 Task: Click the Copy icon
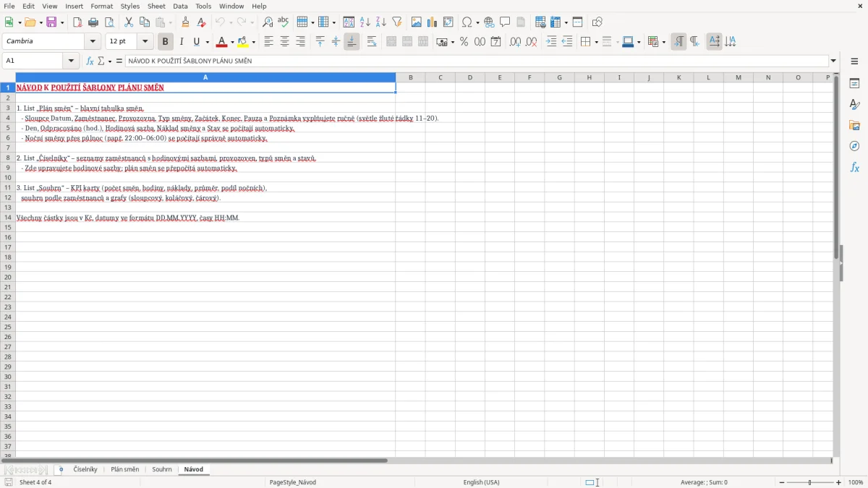tap(145, 22)
